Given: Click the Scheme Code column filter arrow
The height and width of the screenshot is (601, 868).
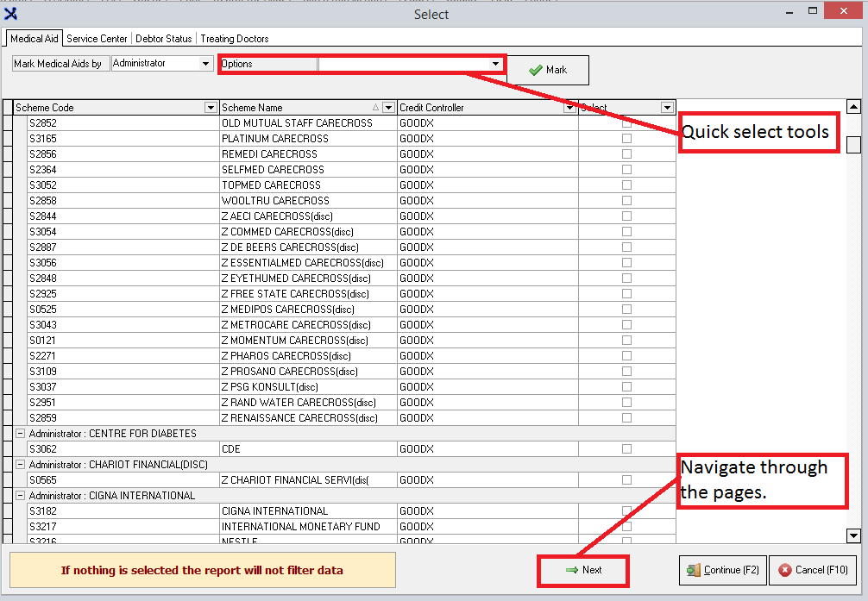Looking at the screenshot, I should (211, 108).
